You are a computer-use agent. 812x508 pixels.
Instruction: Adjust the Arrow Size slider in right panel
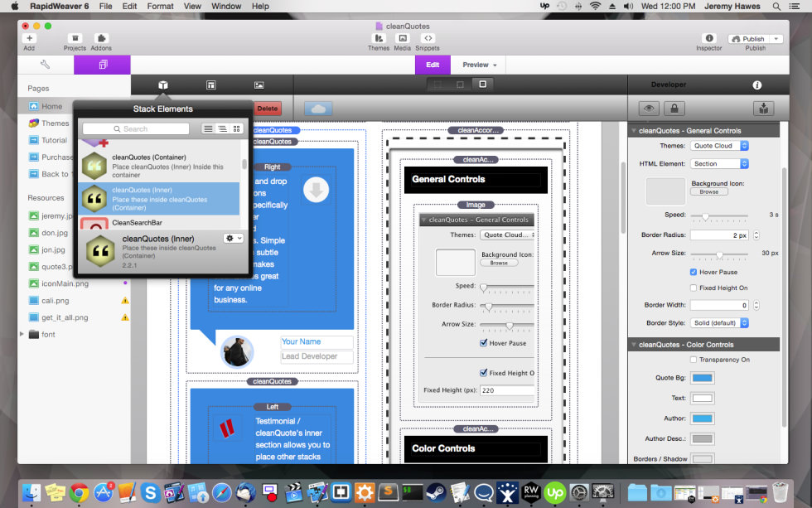(x=720, y=254)
